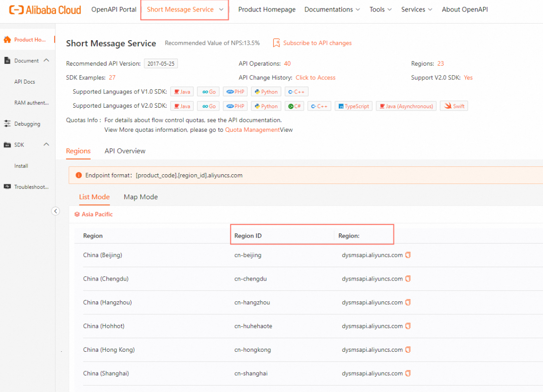This screenshot has width=543, height=392.
Task: Select the V1.0 SDK C++ language tag
Action: [x=296, y=92]
